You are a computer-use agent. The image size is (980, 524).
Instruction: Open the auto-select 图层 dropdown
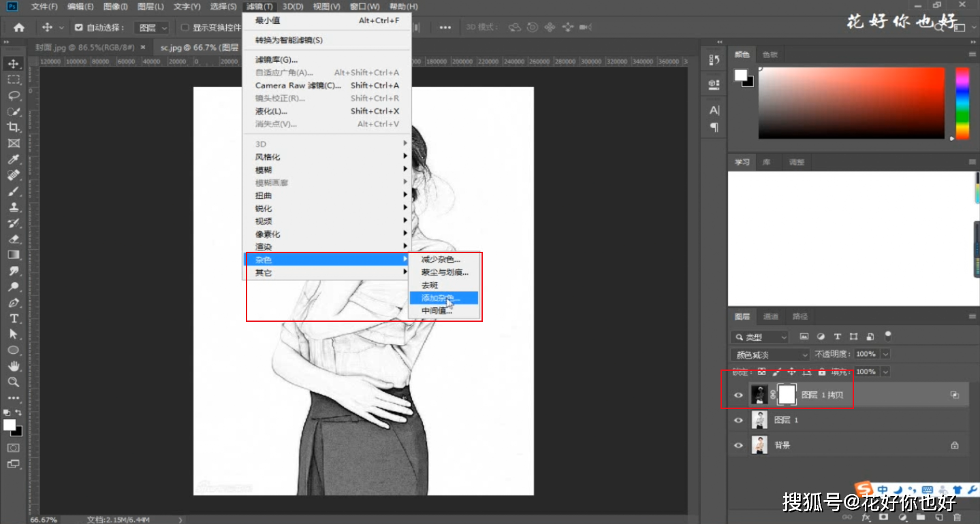tap(151, 28)
